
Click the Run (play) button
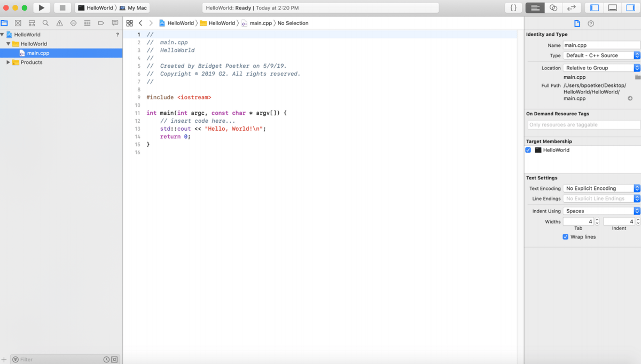tap(41, 8)
